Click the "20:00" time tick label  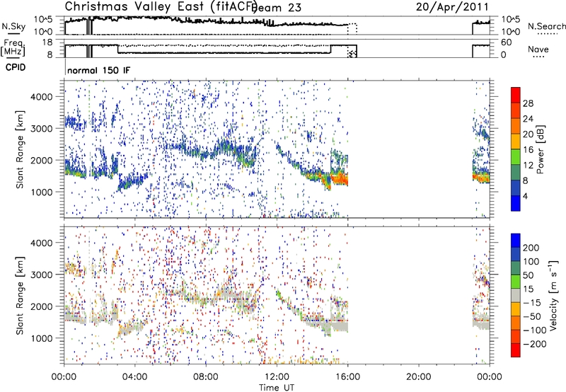click(x=419, y=377)
